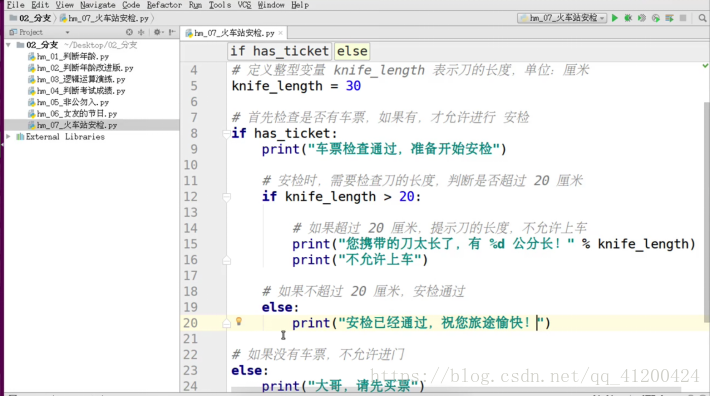The image size is (711, 396).
Task: Open the Navigate menu
Action: (x=97, y=5)
